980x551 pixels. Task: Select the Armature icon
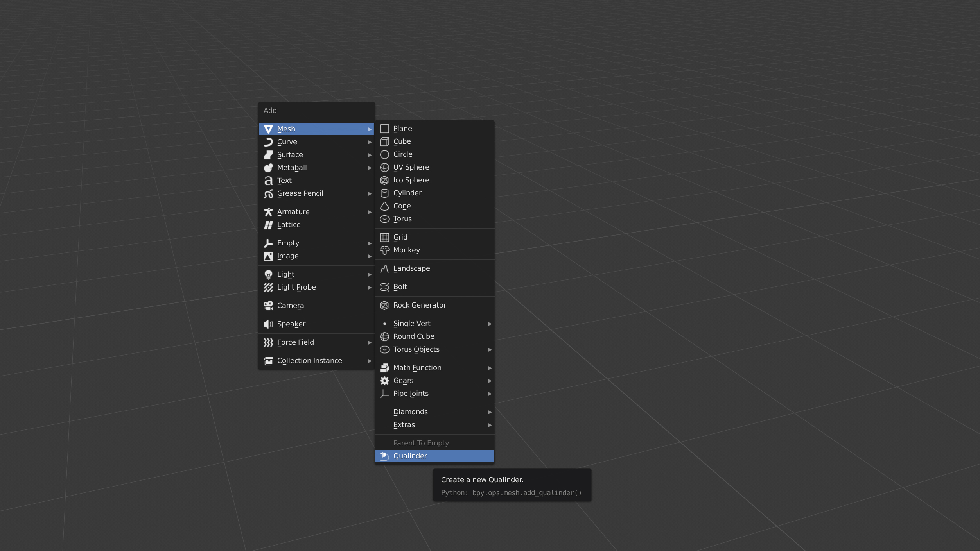269,211
